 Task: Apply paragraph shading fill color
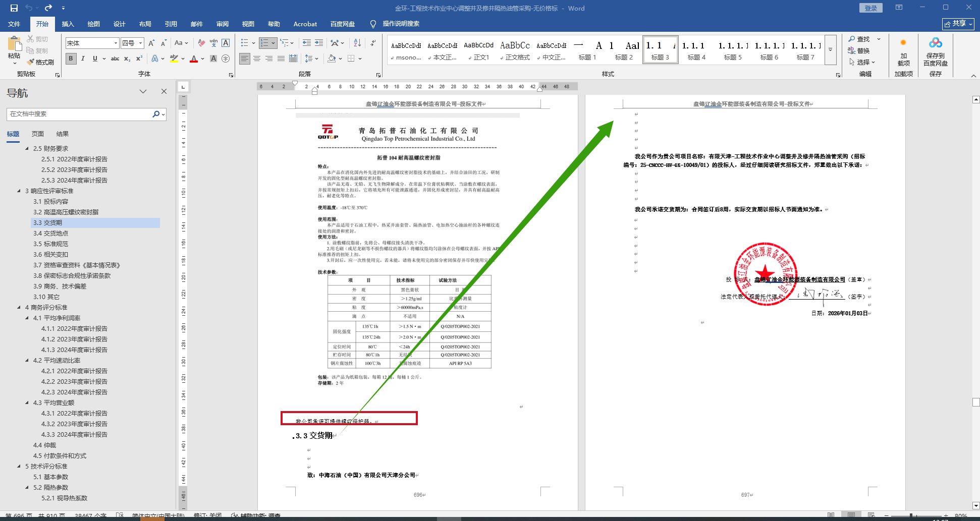point(332,59)
